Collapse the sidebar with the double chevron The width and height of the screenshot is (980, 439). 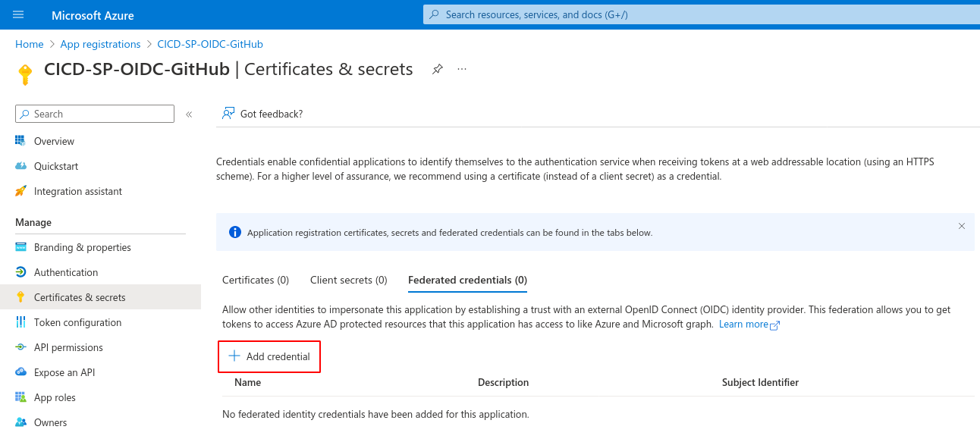point(189,114)
